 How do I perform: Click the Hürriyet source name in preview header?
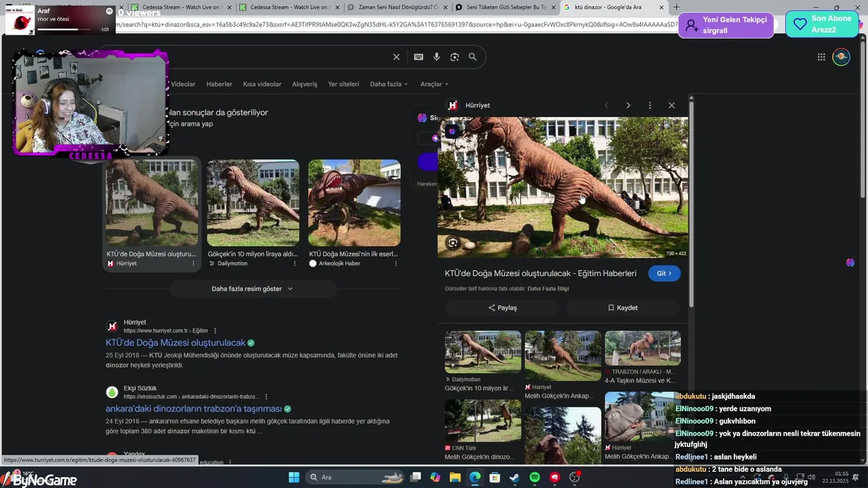(477, 105)
